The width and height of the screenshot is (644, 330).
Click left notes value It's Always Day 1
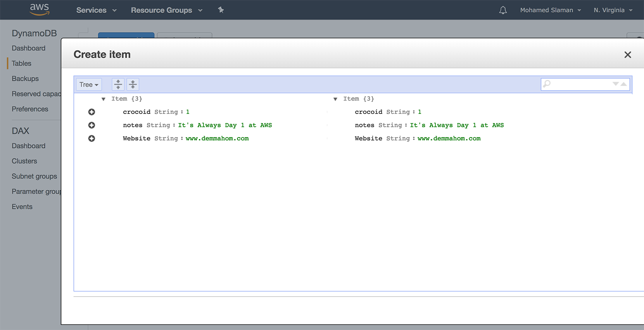[225, 125]
